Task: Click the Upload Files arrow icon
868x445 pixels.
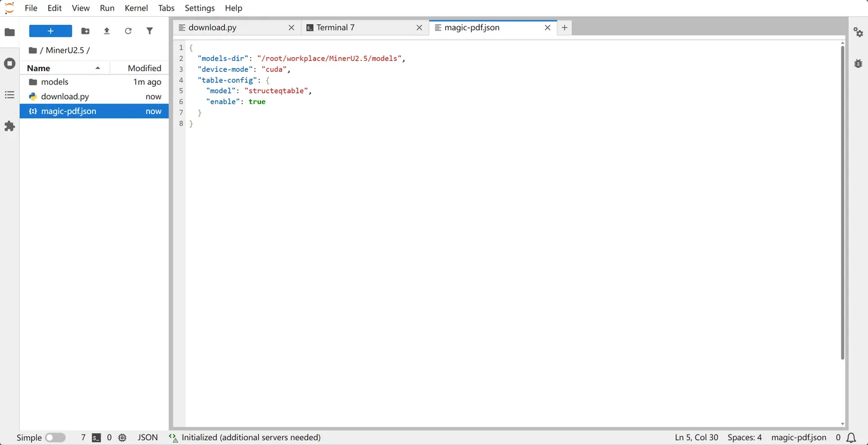Action: 107,31
